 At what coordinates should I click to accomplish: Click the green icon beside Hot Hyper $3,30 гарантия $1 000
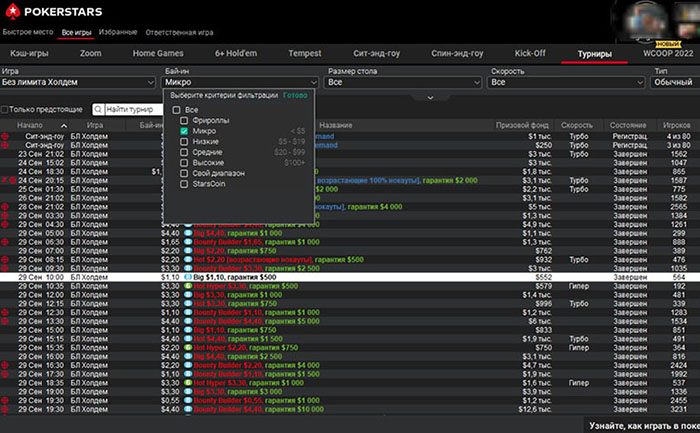pos(188,383)
